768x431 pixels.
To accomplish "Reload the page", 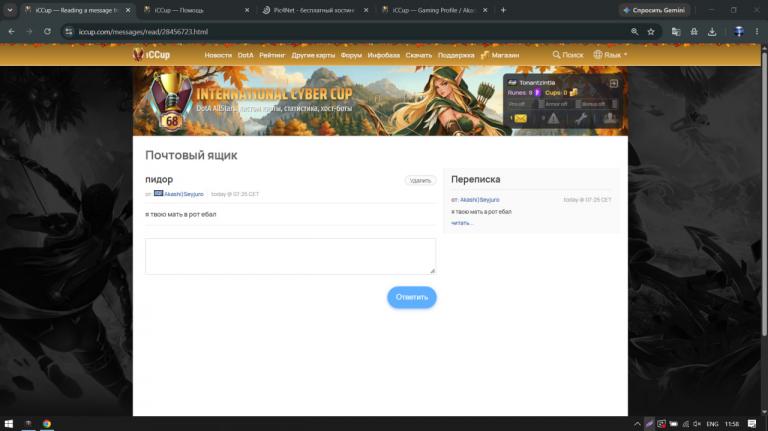I will [x=47, y=31].
